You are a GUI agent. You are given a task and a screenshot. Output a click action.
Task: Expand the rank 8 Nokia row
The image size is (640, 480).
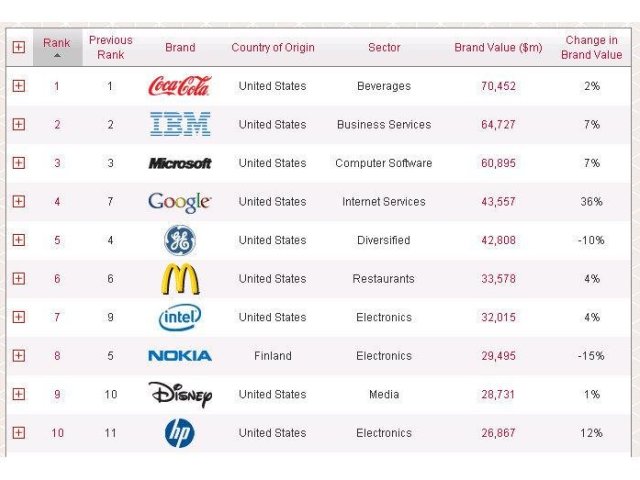(18, 356)
